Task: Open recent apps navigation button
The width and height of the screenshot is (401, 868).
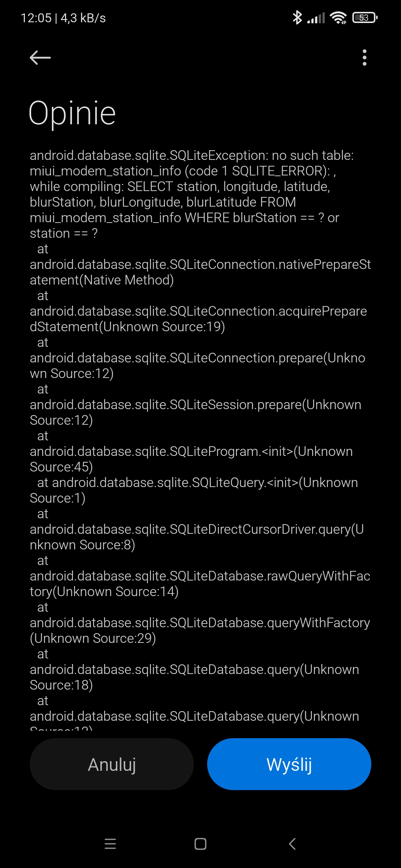Action: pos(110,844)
